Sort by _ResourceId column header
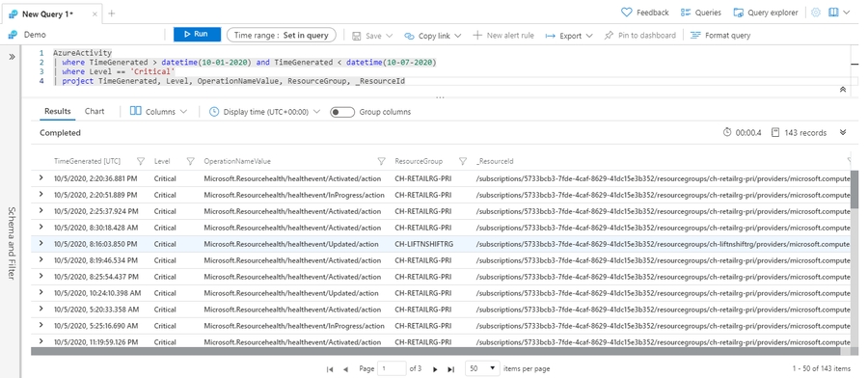The width and height of the screenshot is (868, 378). tap(495, 161)
